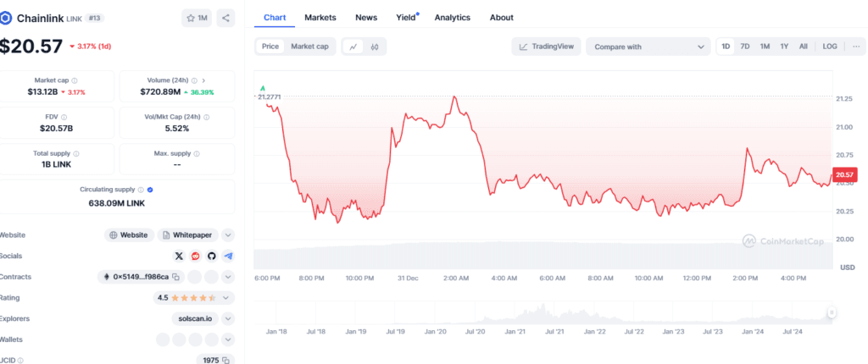Add Chainlink to watchlist with the star button
The height and width of the screenshot is (364, 868).
[x=197, y=19]
